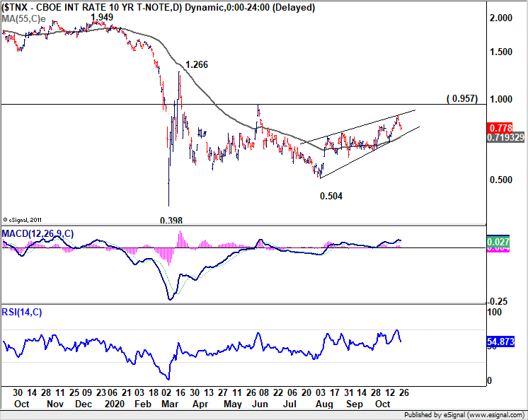
Task: Click the chart title '$TNX - CBOE INT RATE 10 YR T-NOTE'
Action: click(x=89, y=7)
